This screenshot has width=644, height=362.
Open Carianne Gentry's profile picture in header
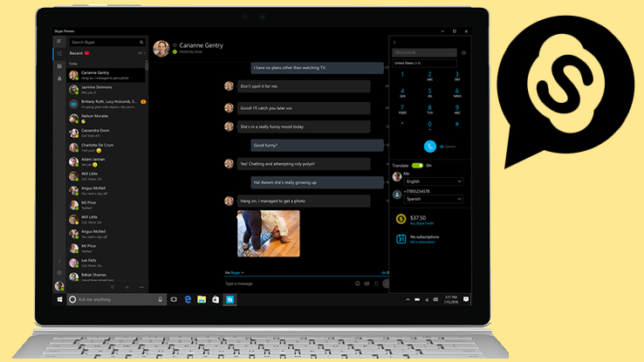click(161, 49)
